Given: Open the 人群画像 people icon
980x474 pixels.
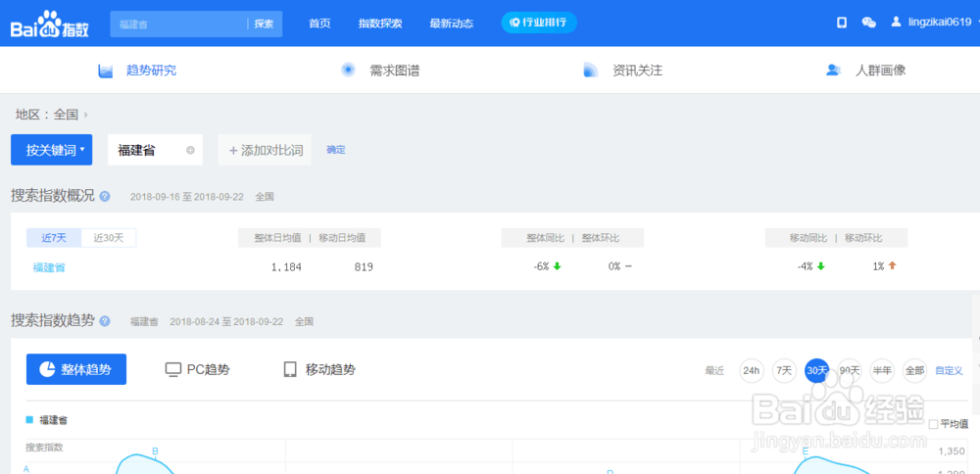Looking at the screenshot, I should pyautogui.click(x=833, y=70).
